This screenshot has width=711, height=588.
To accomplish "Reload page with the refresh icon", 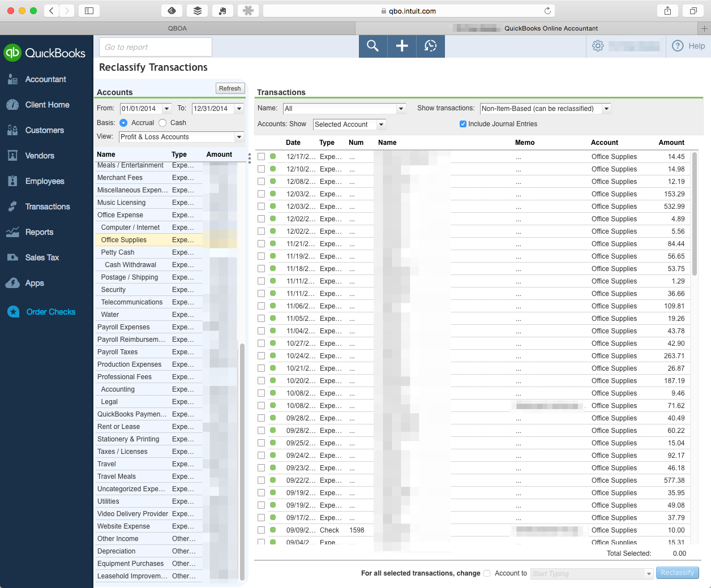I will tap(547, 11).
